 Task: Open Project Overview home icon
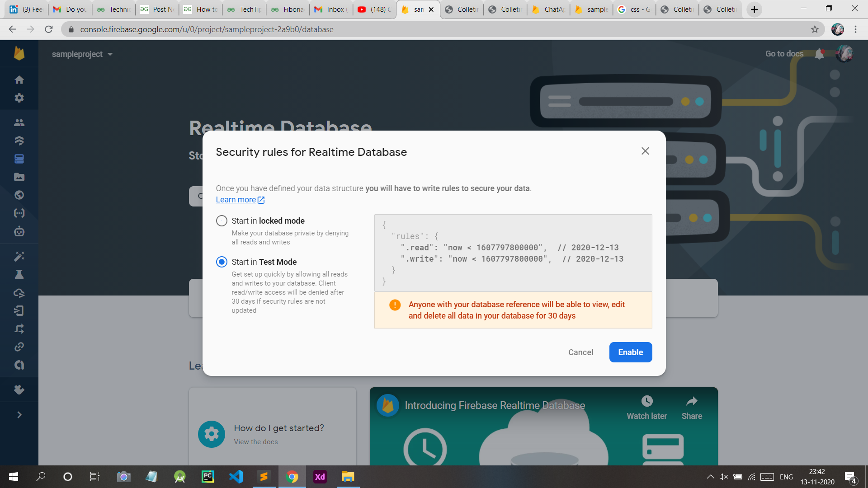coord(19,80)
